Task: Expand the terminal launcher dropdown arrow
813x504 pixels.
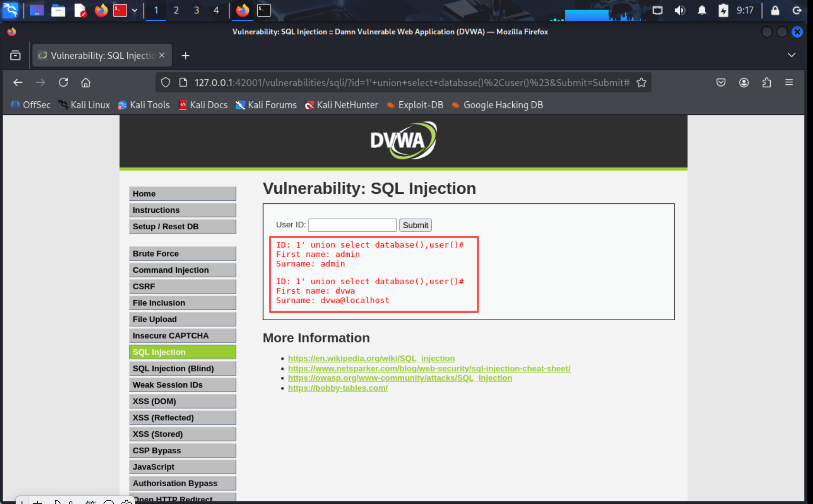Action: 135,10
